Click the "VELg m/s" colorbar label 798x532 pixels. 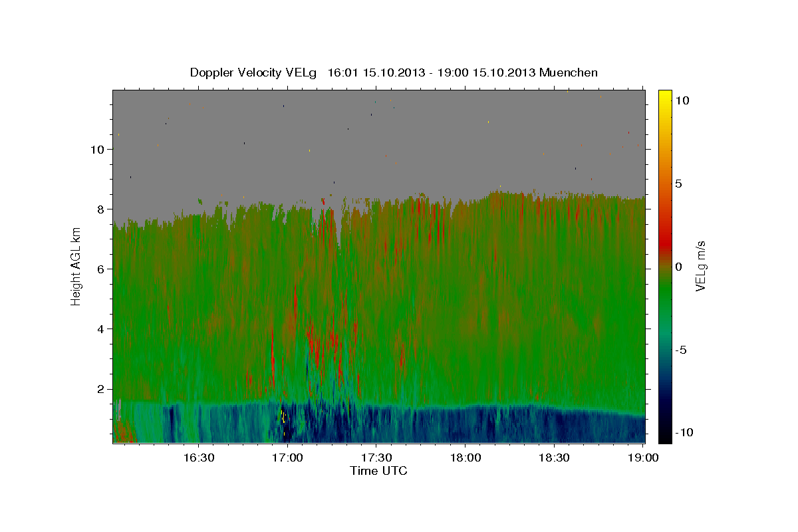(701, 265)
